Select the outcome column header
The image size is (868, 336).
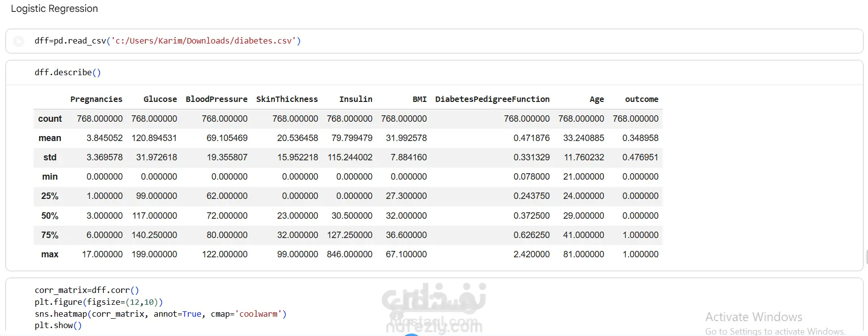click(x=641, y=99)
